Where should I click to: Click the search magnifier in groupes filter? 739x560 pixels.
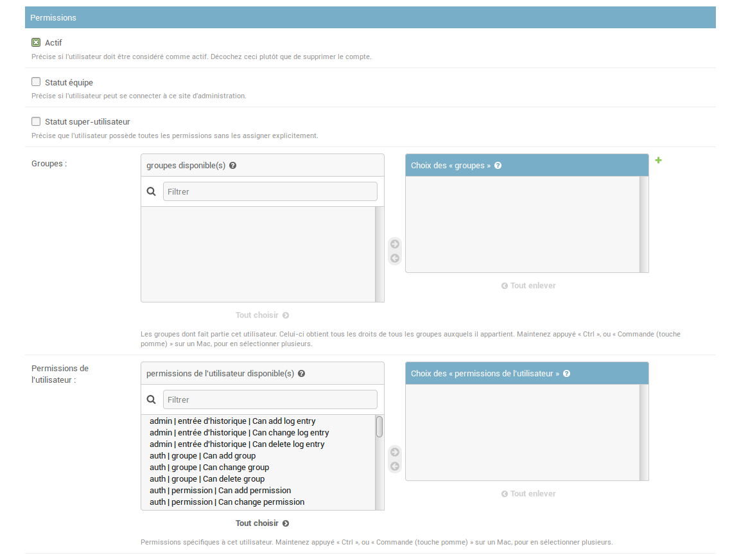click(152, 191)
